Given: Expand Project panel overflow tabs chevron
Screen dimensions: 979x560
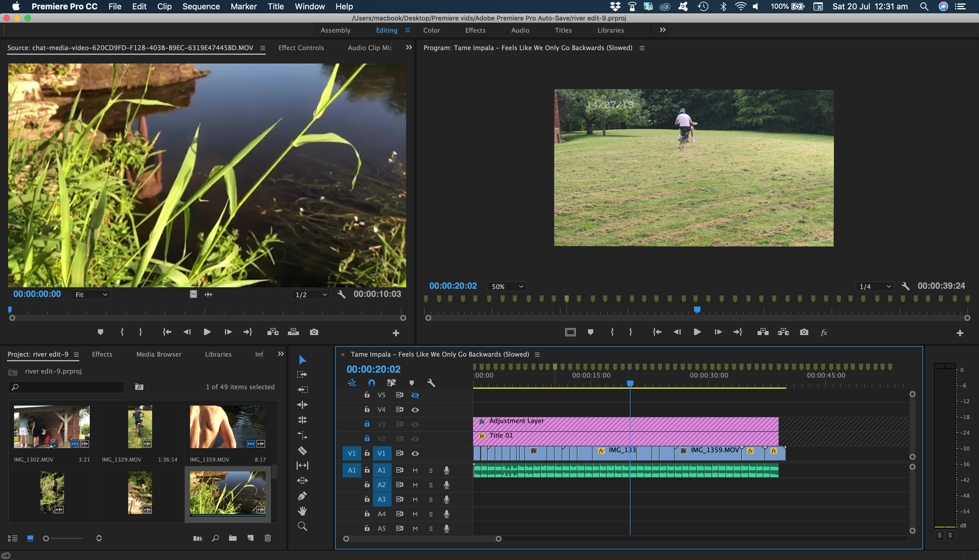Looking at the screenshot, I should [x=281, y=354].
